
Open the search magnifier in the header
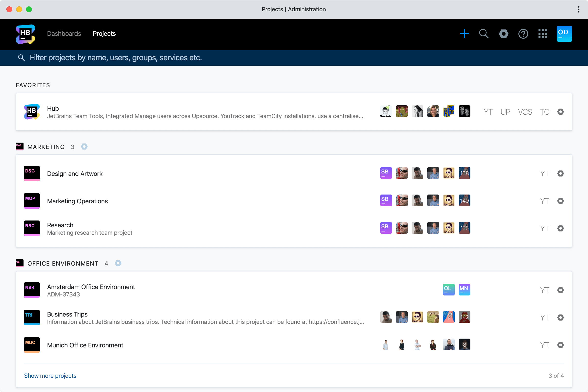coord(484,34)
